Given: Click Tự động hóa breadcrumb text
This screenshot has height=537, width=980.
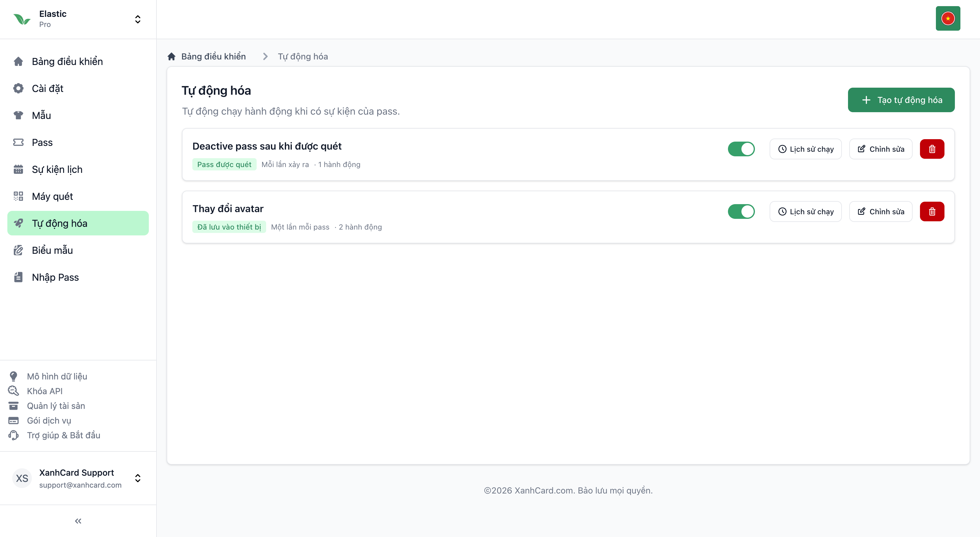Looking at the screenshot, I should tap(303, 56).
